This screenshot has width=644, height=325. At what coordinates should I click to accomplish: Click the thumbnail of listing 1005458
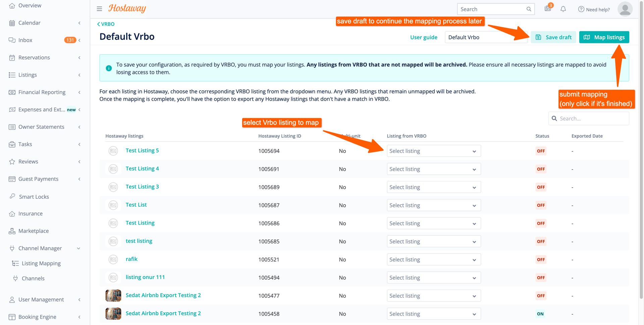pos(113,314)
